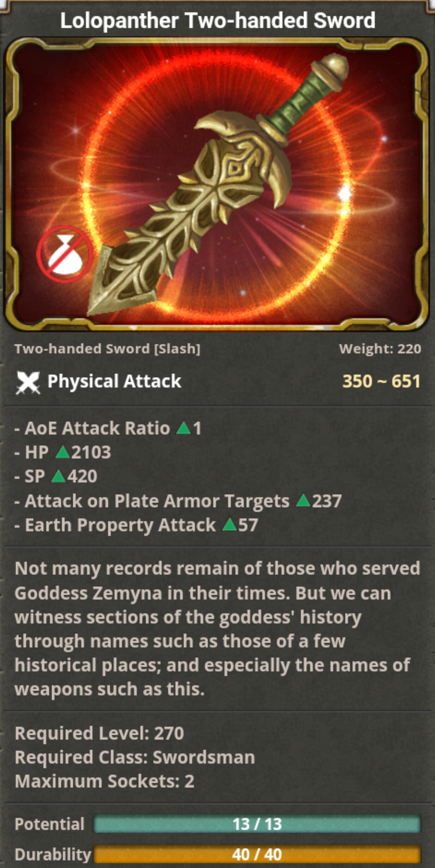435x868 pixels.
Task: Click the Lolopanther Two-handed Sword title
Action: [x=218, y=21]
